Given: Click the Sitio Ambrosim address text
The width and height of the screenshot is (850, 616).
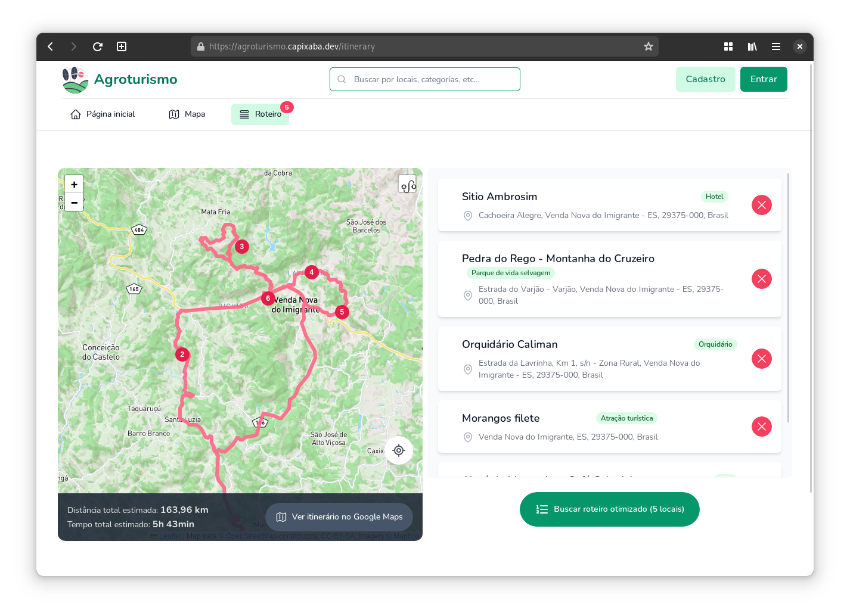Looking at the screenshot, I should click(603, 216).
